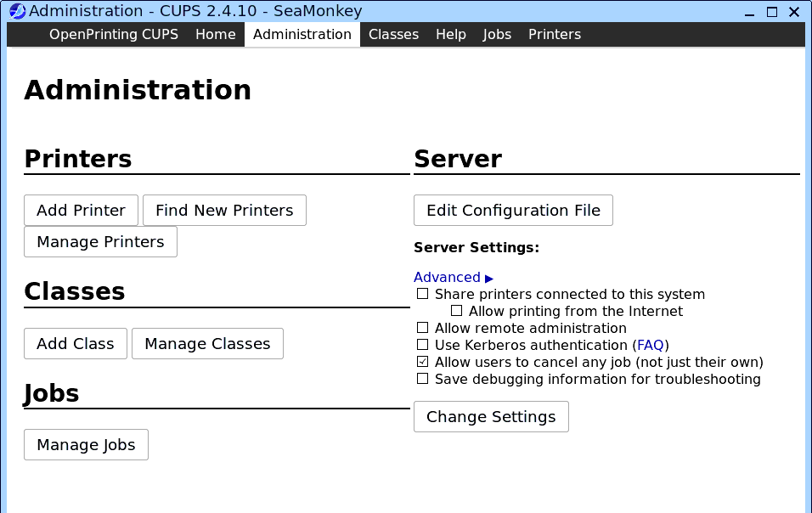Click the Server section heading
Image resolution: width=812 pixels, height=513 pixels.
458,159
